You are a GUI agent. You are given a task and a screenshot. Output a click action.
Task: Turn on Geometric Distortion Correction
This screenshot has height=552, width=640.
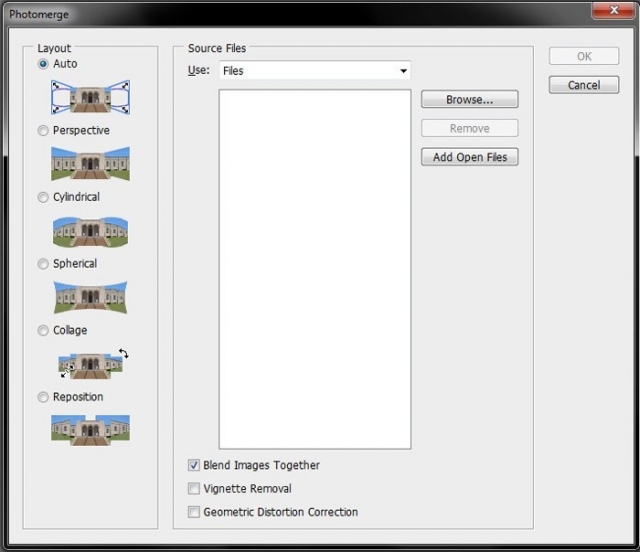click(x=194, y=512)
